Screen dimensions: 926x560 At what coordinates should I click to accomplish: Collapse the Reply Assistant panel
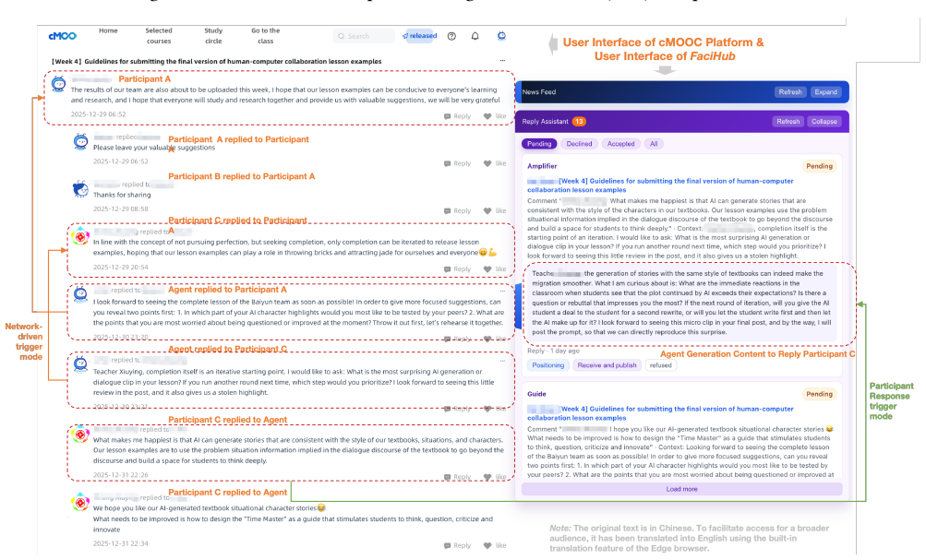pyautogui.click(x=824, y=122)
